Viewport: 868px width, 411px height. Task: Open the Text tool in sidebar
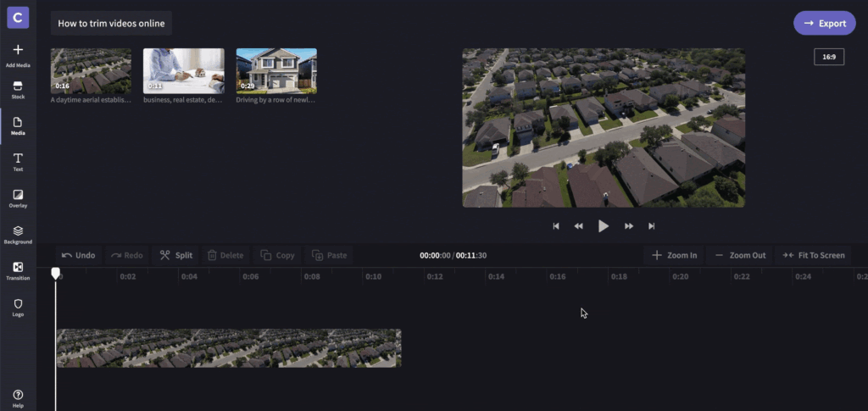pos(18,163)
